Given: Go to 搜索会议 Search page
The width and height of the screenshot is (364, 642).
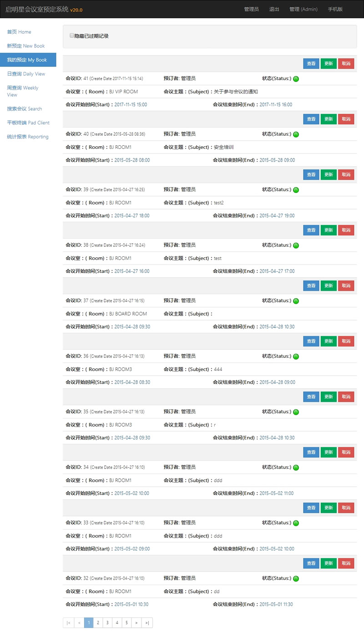Looking at the screenshot, I should click(24, 109).
